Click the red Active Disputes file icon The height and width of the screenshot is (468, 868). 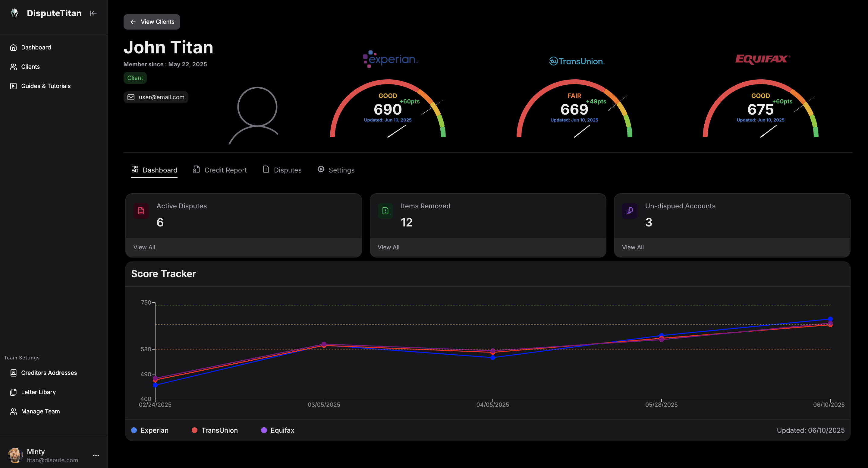coord(141,211)
